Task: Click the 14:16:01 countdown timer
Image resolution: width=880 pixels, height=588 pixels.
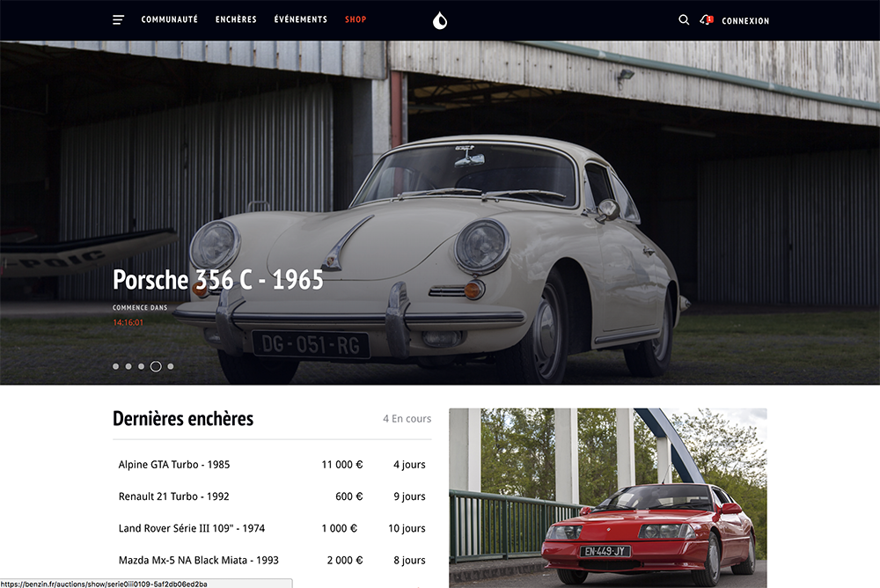Action: 128,322
